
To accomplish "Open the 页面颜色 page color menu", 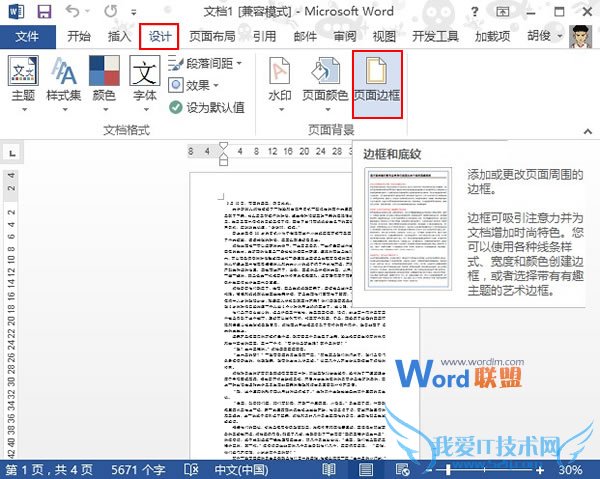I will click(325, 83).
